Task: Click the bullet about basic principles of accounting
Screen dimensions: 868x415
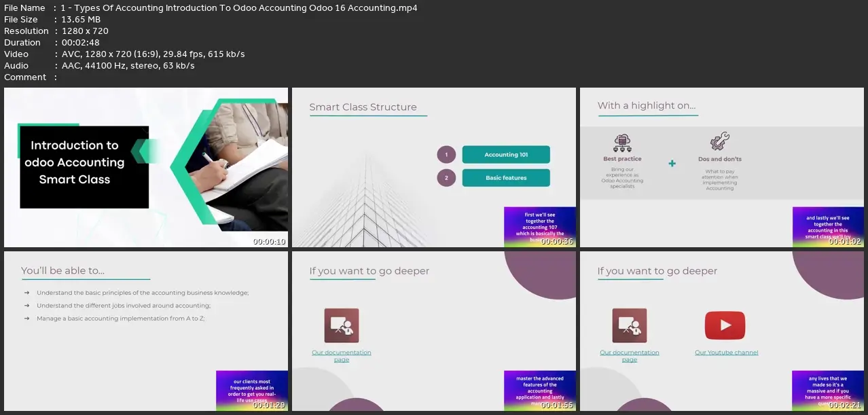Action: (x=143, y=293)
